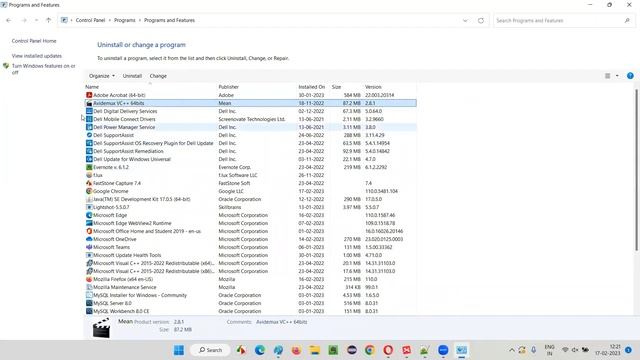Expand the chevron after Programs breadcrumb

(x=140, y=20)
